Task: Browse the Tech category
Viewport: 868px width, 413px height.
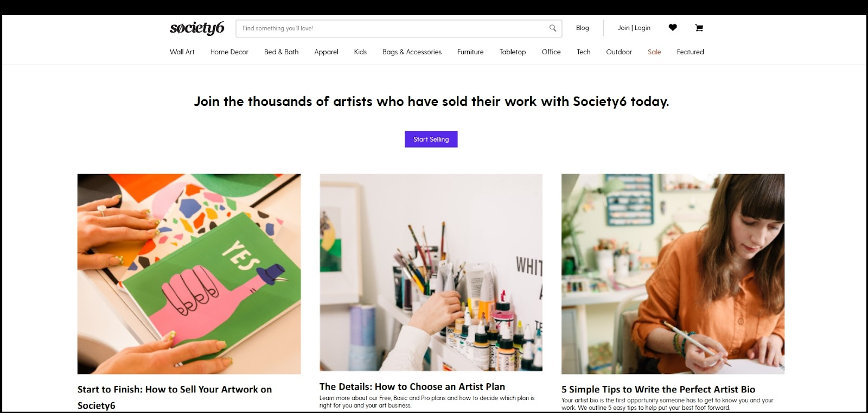Action: 583,52
